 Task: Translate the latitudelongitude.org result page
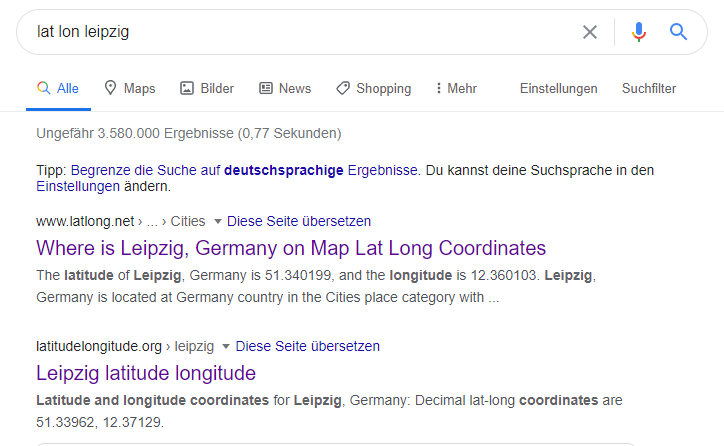[308, 346]
